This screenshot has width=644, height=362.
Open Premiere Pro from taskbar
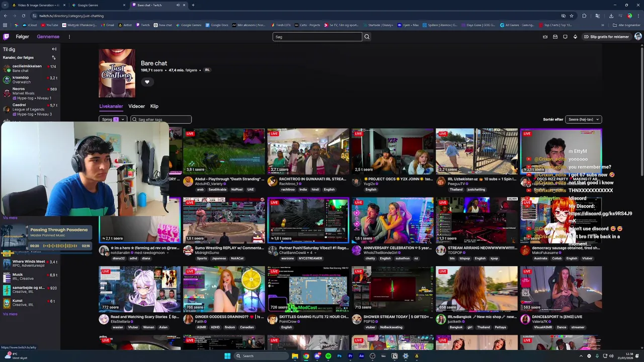click(x=350, y=356)
